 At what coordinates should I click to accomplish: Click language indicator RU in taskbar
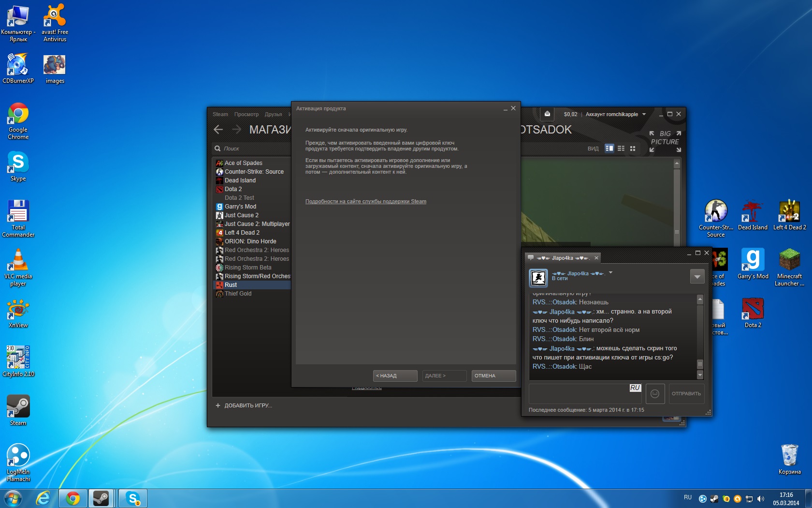coord(688,497)
